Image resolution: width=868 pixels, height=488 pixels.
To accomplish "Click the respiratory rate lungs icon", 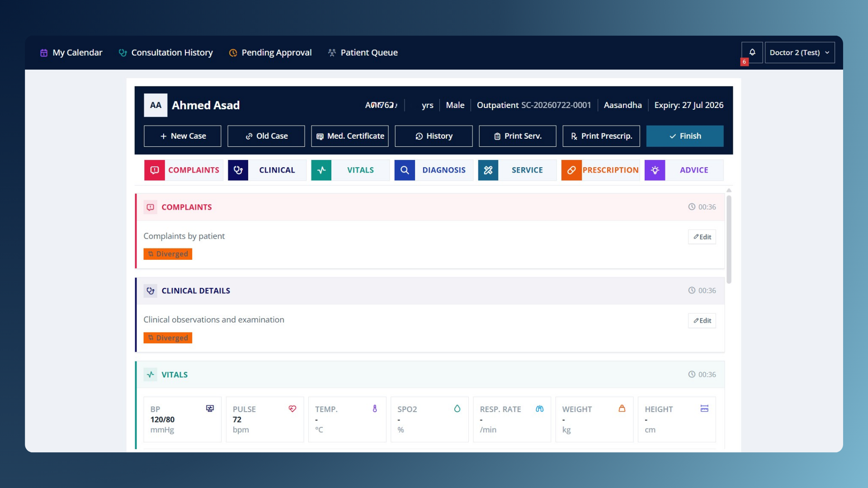I will (539, 408).
